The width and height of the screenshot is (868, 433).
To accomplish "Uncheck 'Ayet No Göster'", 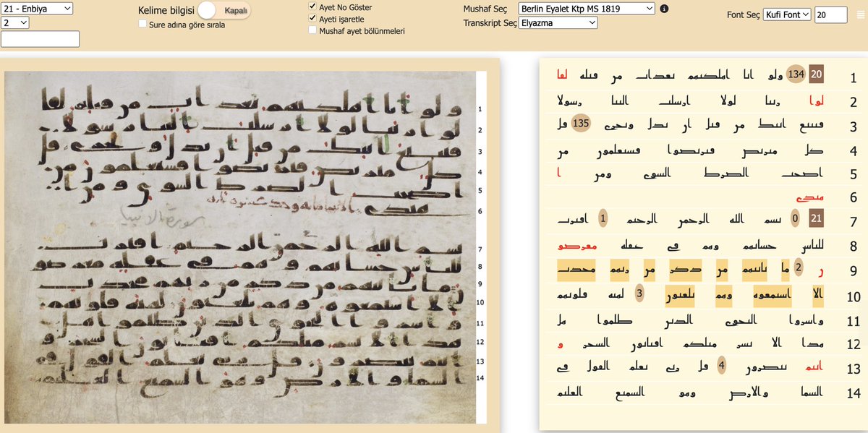I will [x=312, y=7].
